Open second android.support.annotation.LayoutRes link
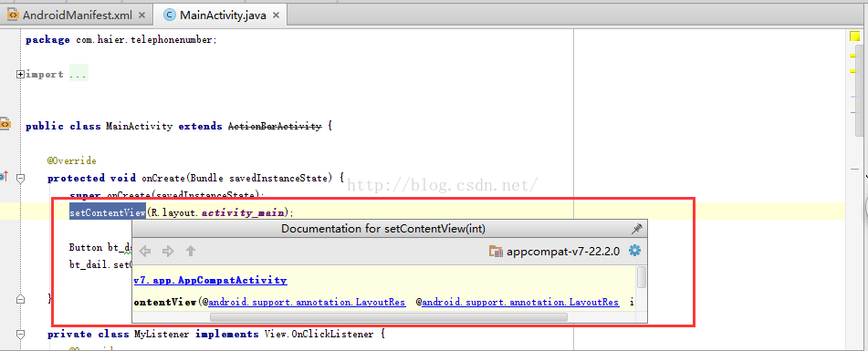 (520, 303)
